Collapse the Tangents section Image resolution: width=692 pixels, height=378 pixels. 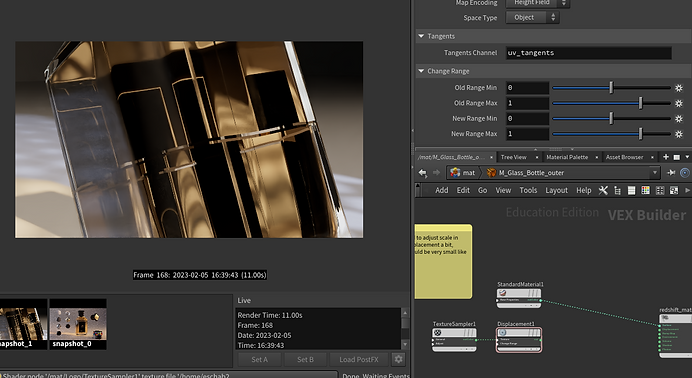click(x=421, y=36)
